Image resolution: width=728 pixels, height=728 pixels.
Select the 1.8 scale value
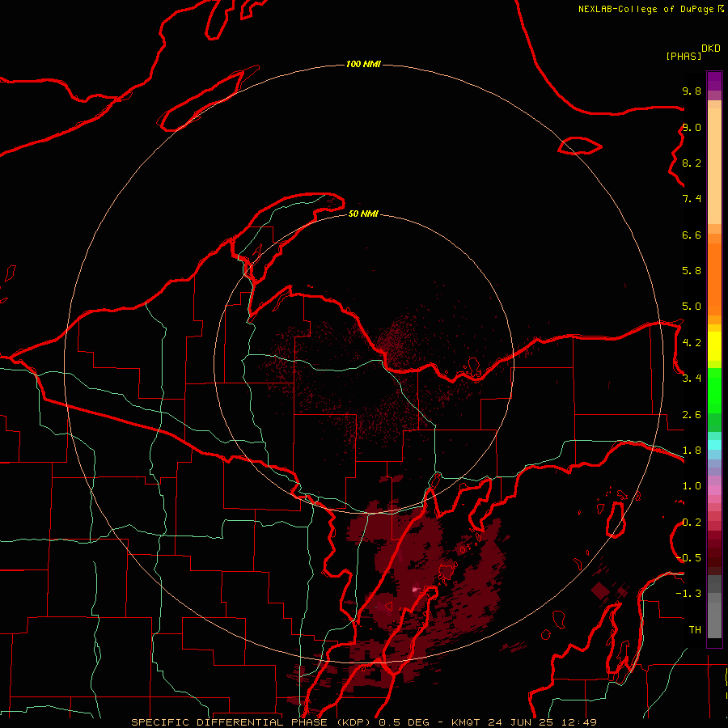click(x=692, y=450)
